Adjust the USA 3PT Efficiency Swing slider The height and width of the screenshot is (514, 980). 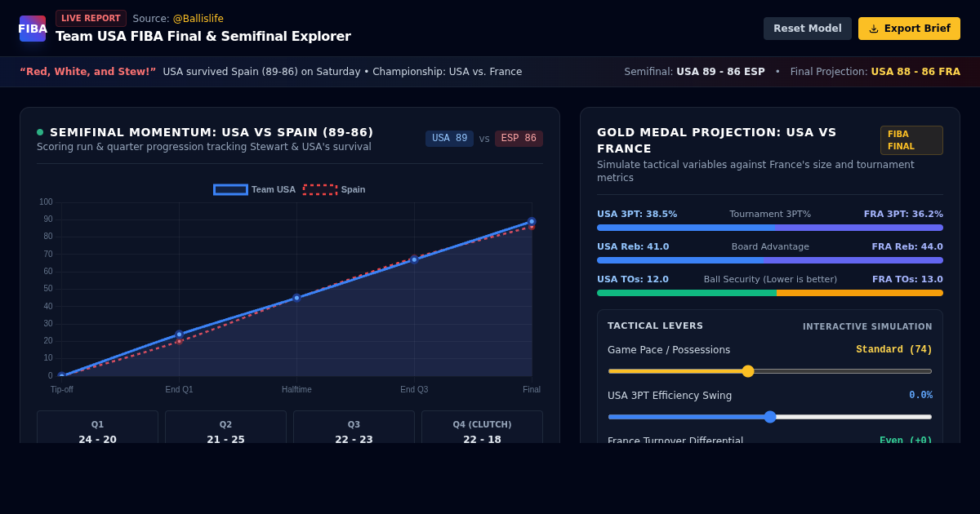pos(770,417)
